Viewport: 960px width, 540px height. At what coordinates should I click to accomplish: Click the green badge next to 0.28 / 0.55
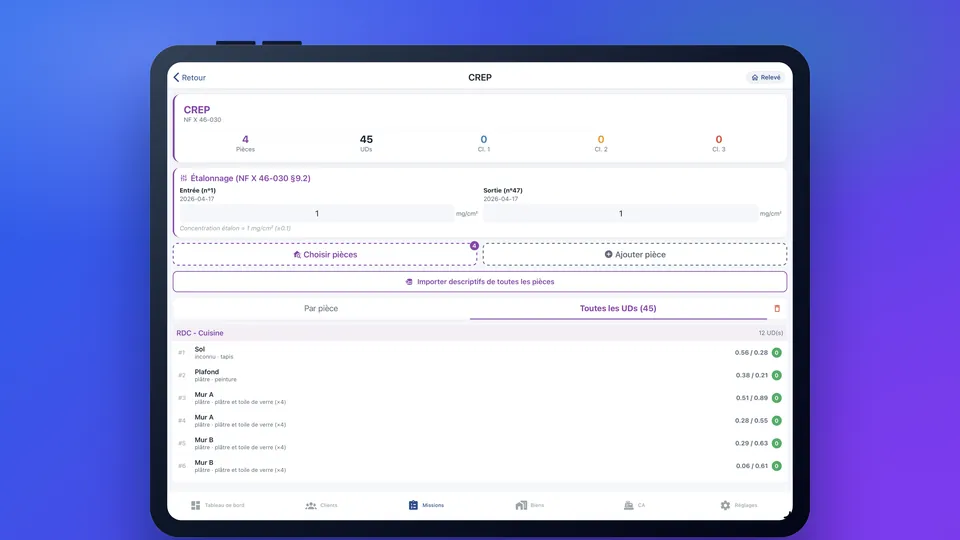coord(776,421)
